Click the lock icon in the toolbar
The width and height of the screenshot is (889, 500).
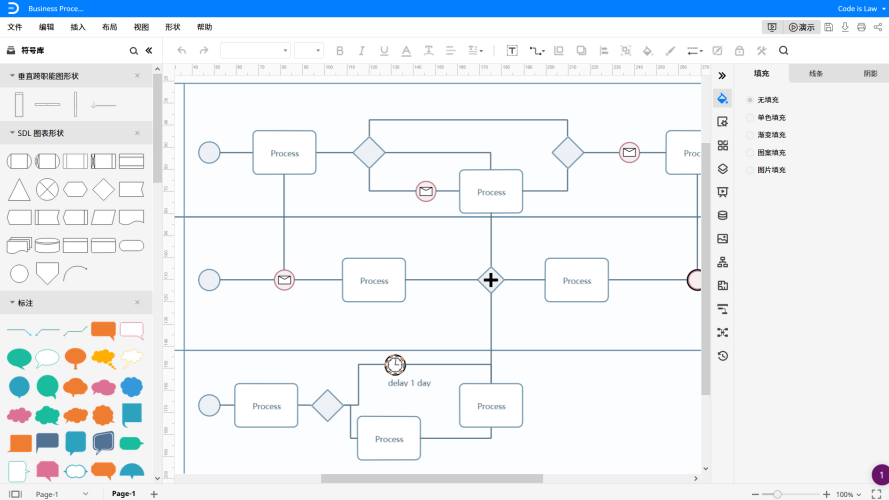point(739,50)
